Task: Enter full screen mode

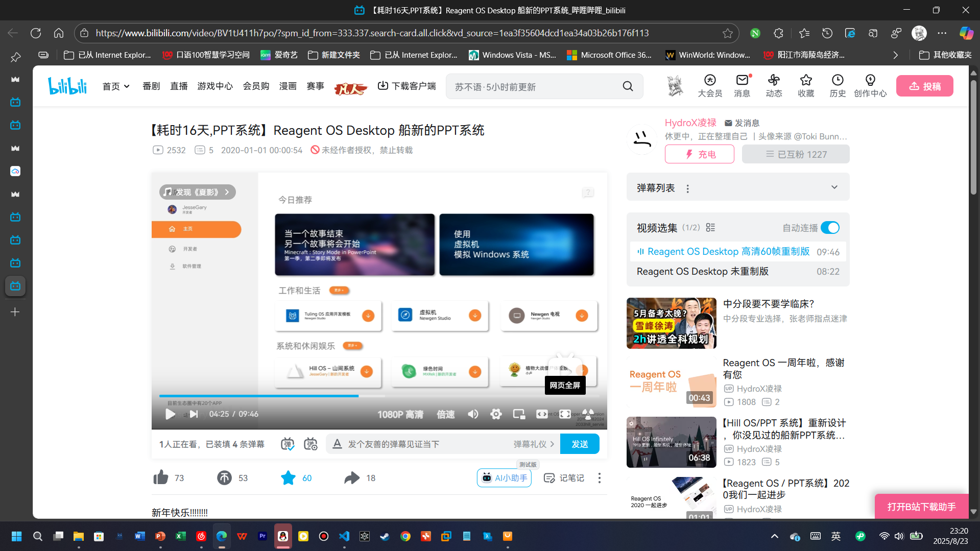Action: 588,414
